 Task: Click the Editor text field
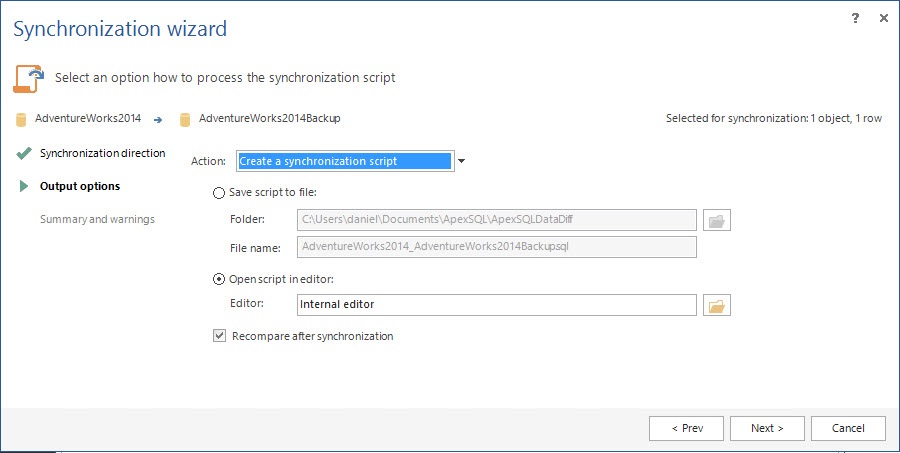(x=496, y=305)
